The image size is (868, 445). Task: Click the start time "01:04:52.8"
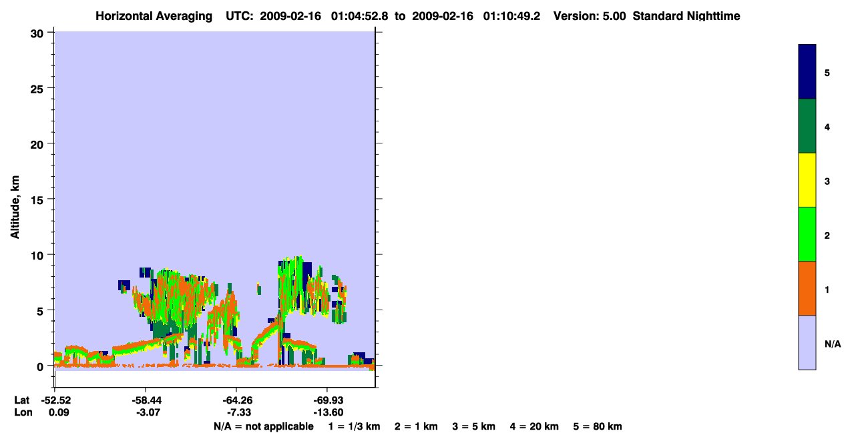[x=359, y=16]
